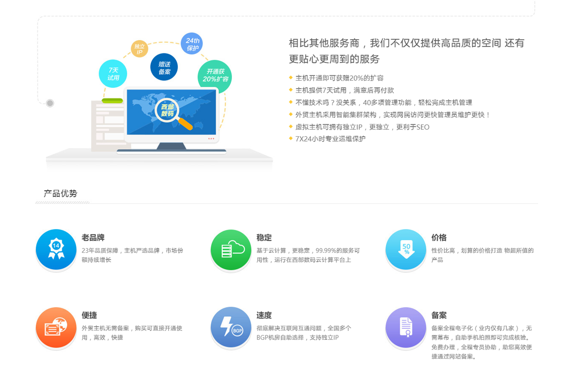Click the 稳定 heading text
Screen dimensions: 565x392
tap(264, 238)
